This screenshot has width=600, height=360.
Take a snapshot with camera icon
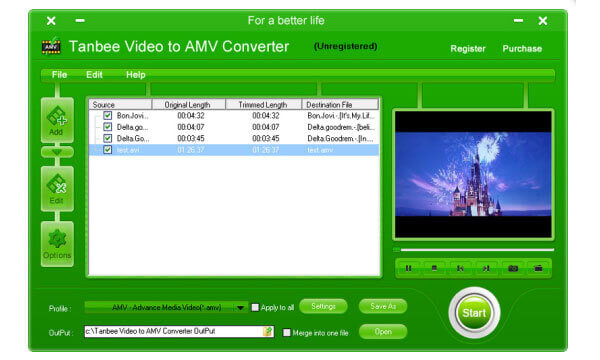click(x=513, y=268)
